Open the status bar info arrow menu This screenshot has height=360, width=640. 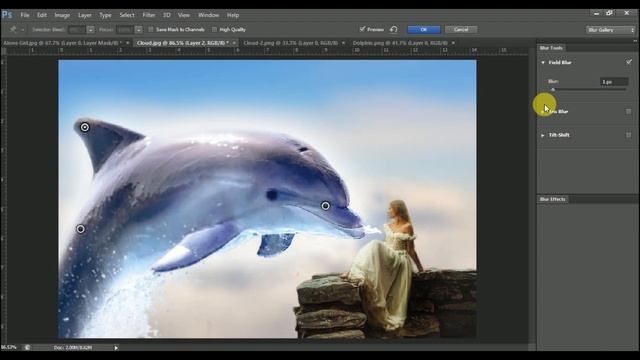(x=116, y=348)
